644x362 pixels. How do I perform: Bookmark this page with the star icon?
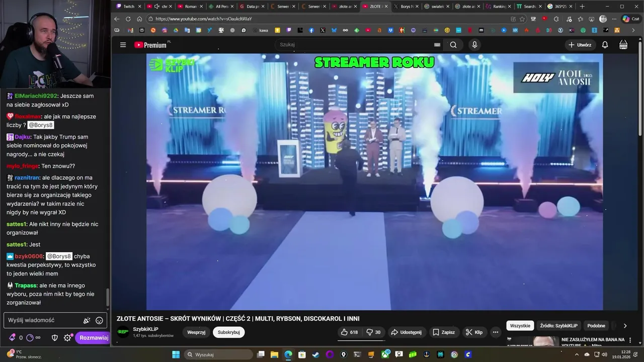point(522,19)
